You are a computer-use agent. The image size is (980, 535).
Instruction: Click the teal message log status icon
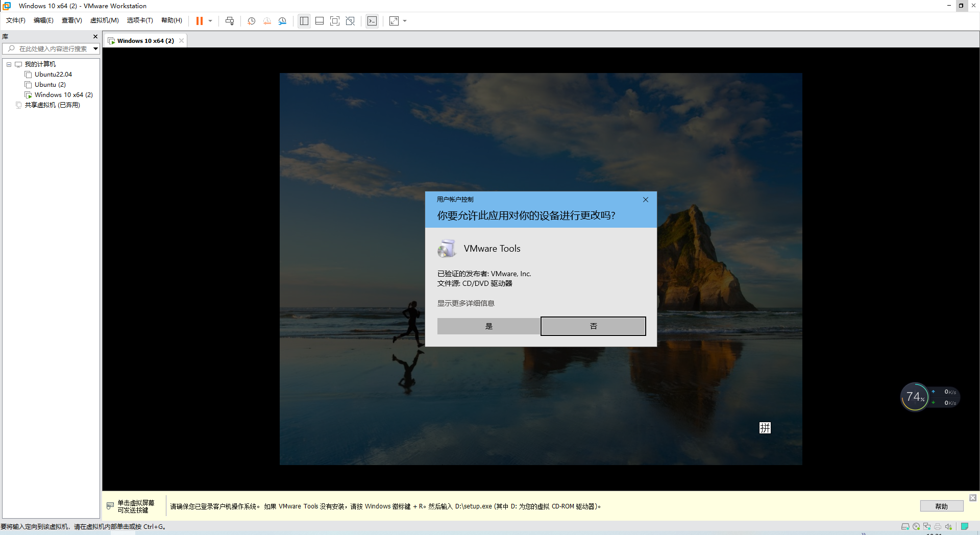(965, 527)
